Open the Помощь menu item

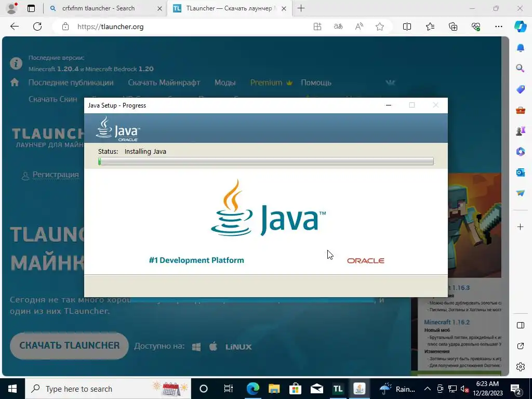click(316, 83)
